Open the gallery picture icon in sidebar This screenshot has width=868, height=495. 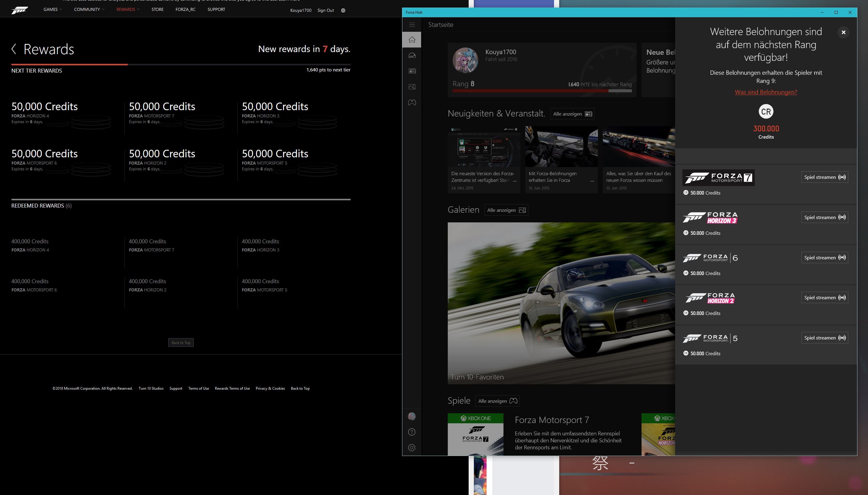412,87
